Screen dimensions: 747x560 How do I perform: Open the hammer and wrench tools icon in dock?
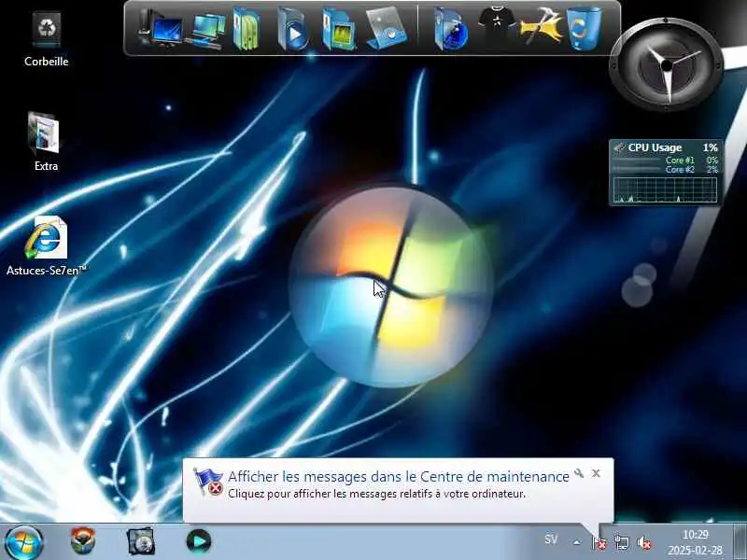point(542,27)
